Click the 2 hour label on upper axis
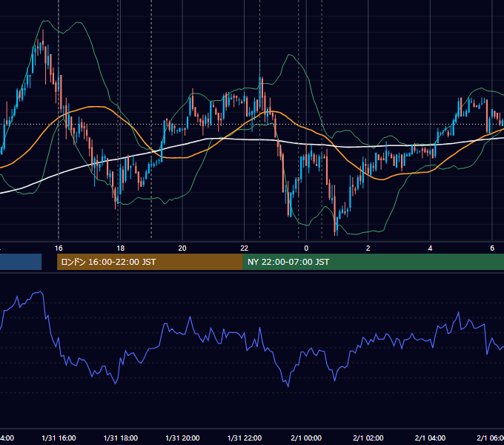The image size is (504, 445). pyautogui.click(x=368, y=248)
